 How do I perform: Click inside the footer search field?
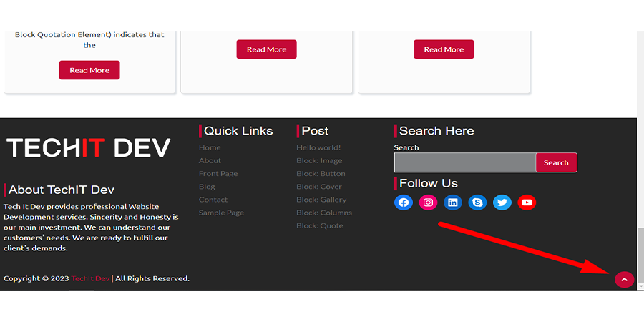pos(464,162)
